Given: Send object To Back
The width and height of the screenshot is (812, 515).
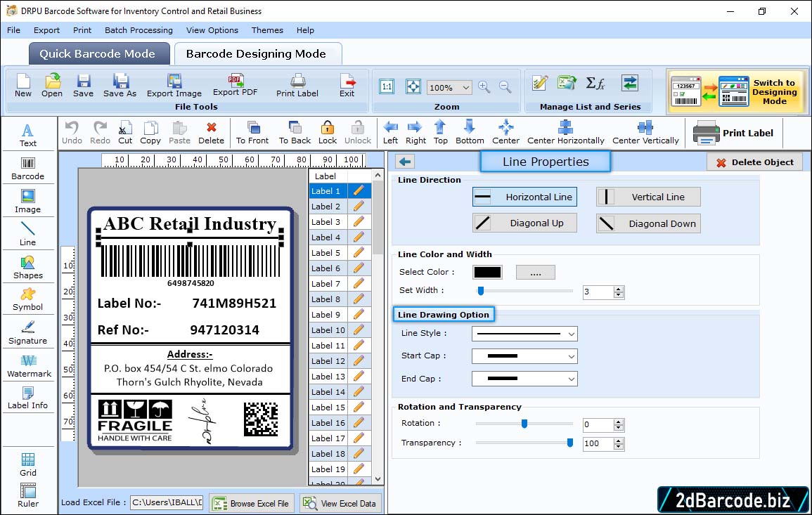Looking at the screenshot, I should (x=295, y=133).
